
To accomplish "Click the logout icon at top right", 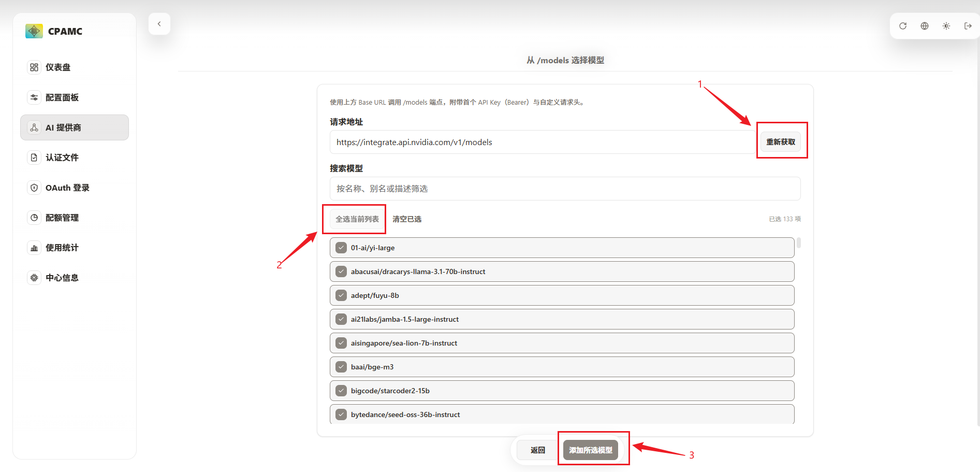I will coord(968,26).
